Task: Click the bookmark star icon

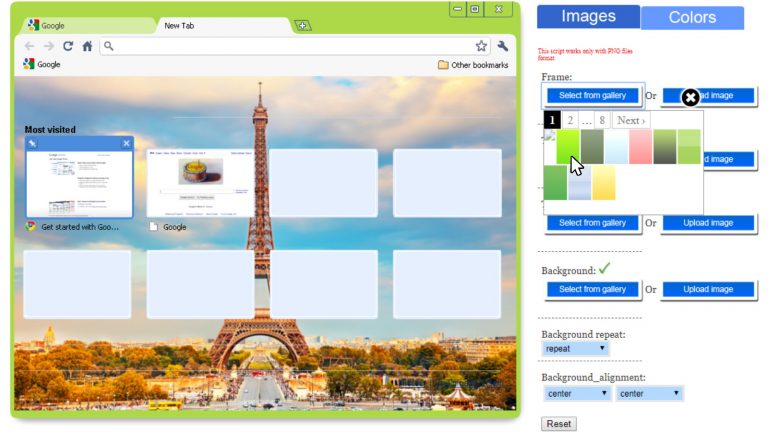Action: click(481, 46)
